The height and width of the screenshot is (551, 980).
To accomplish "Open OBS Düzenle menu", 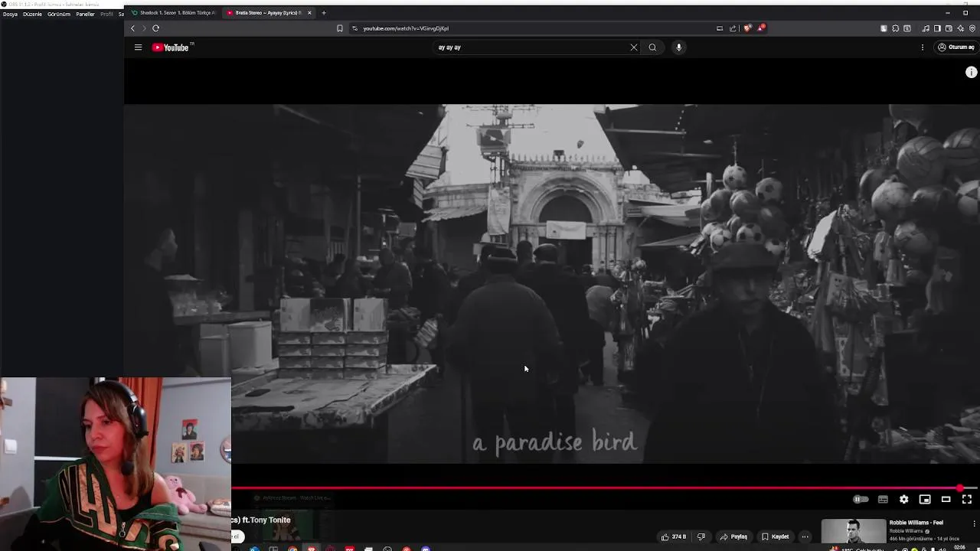I will click(33, 14).
